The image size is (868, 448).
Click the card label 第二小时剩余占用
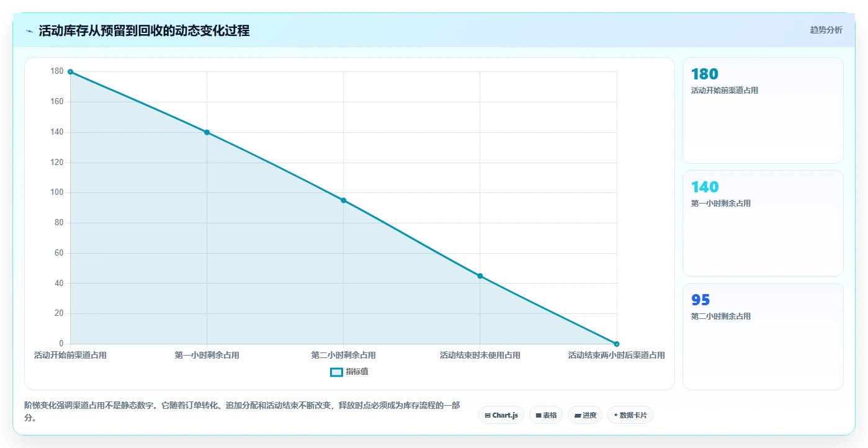coord(720,316)
